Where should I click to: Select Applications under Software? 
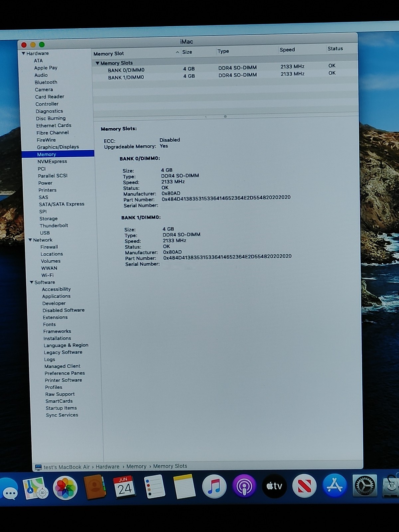click(x=56, y=296)
